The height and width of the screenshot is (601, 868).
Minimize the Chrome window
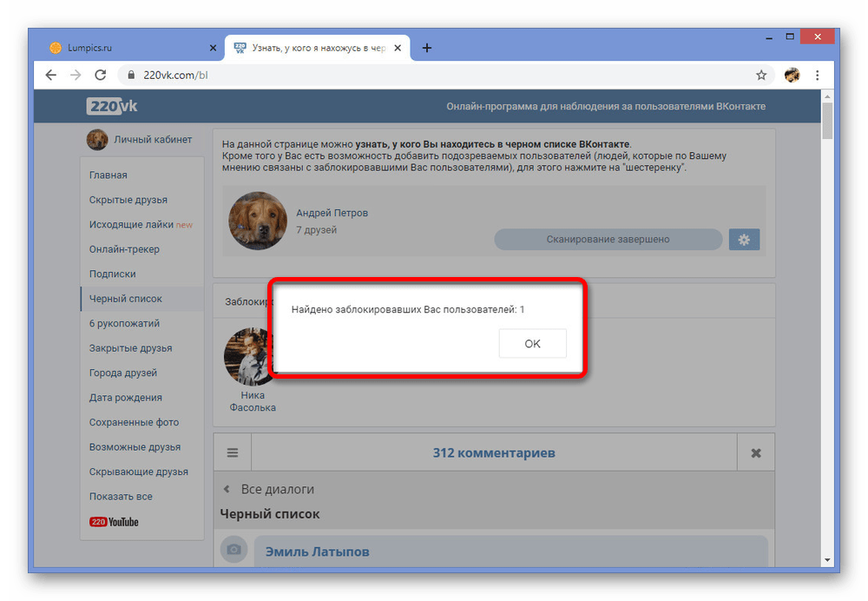point(769,37)
